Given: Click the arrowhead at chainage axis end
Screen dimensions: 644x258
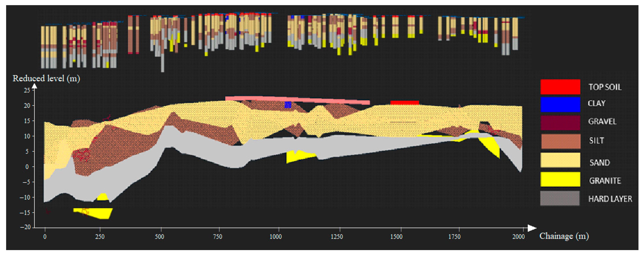Looking at the screenshot, I should point(531,228).
